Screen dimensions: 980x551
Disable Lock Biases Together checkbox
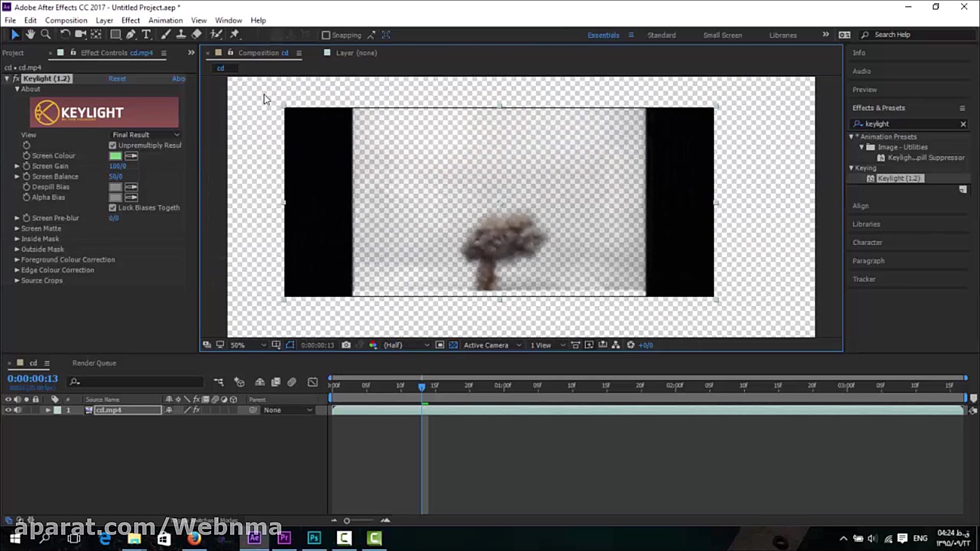(x=113, y=208)
